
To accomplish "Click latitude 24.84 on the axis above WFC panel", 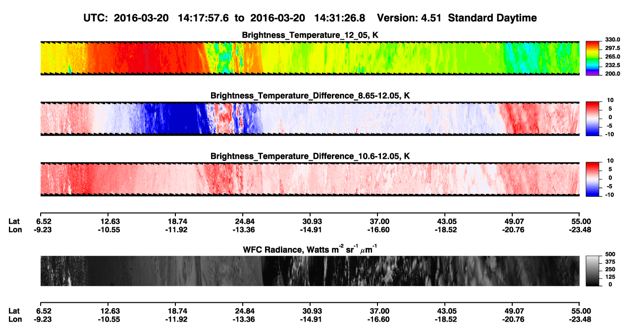I will click(x=245, y=222).
